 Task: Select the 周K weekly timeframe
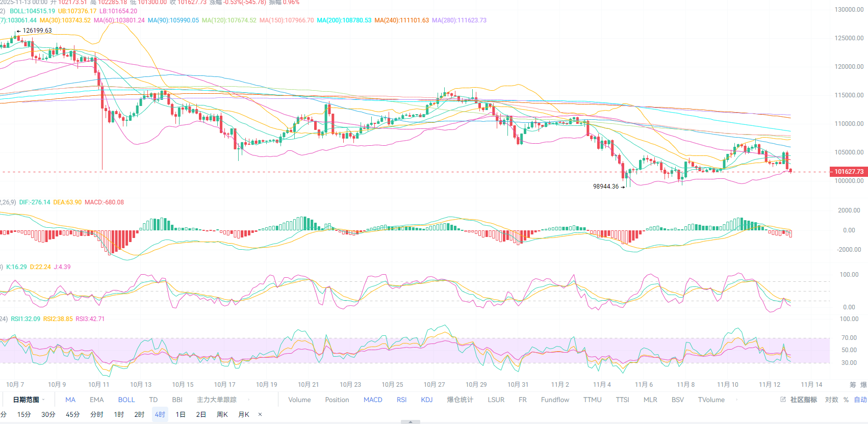pos(222,414)
